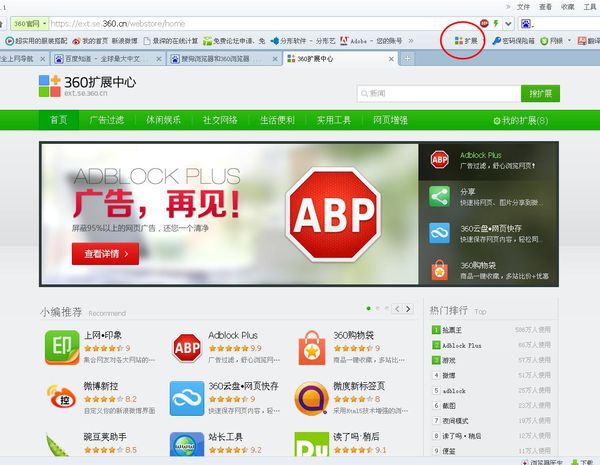
Task: Open 我的扩展(8) with the gear icon
Action: tap(520, 121)
